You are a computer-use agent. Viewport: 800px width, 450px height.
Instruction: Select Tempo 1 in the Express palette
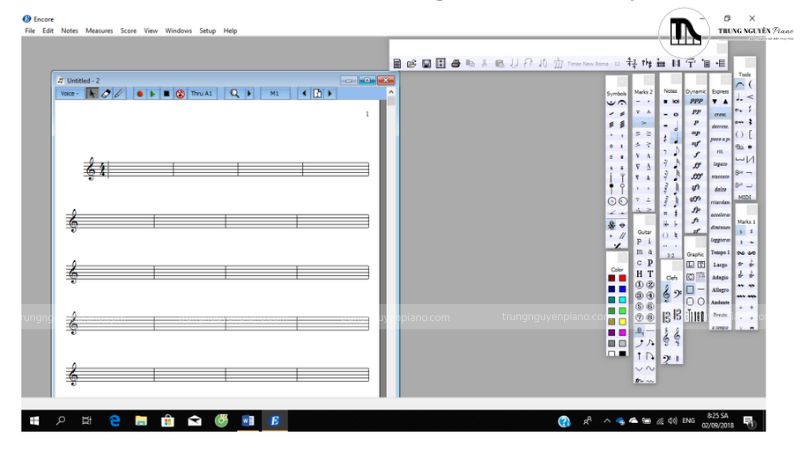coord(720,253)
